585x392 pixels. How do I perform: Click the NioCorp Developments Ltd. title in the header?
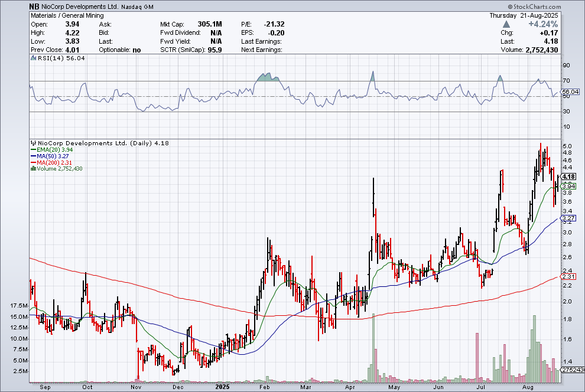point(80,6)
